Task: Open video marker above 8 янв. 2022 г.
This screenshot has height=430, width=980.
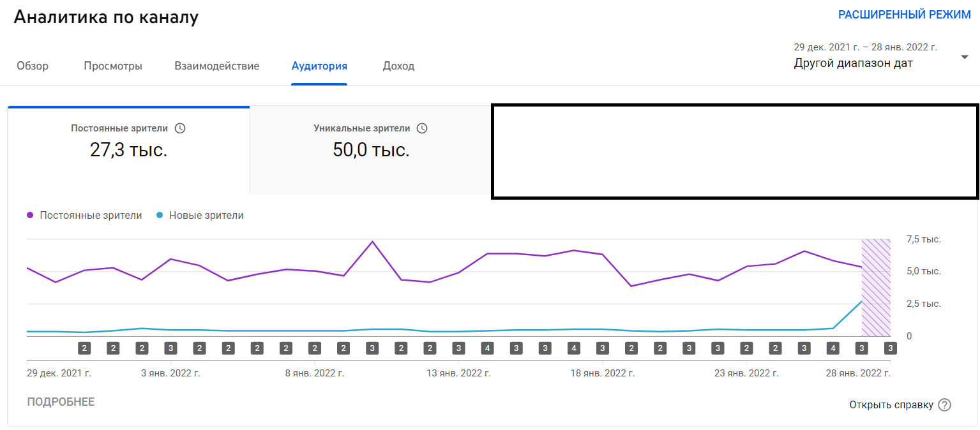Action: [x=315, y=348]
